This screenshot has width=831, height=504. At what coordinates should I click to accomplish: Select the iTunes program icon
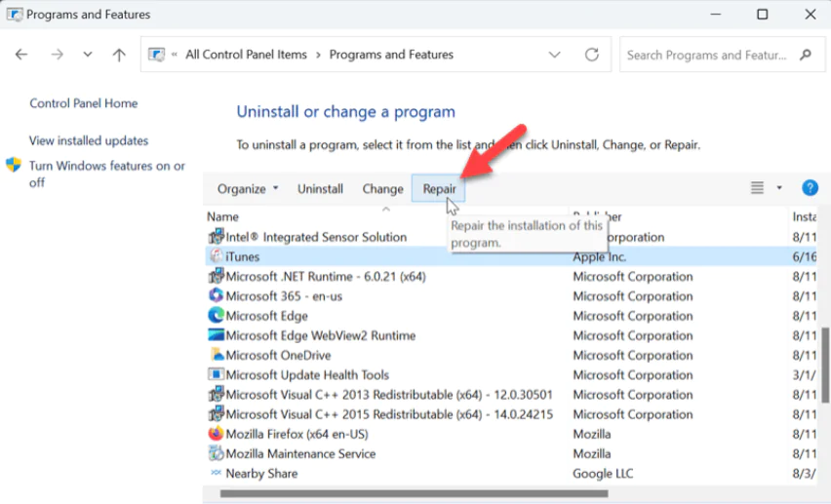pyautogui.click(x=216, y=256)
